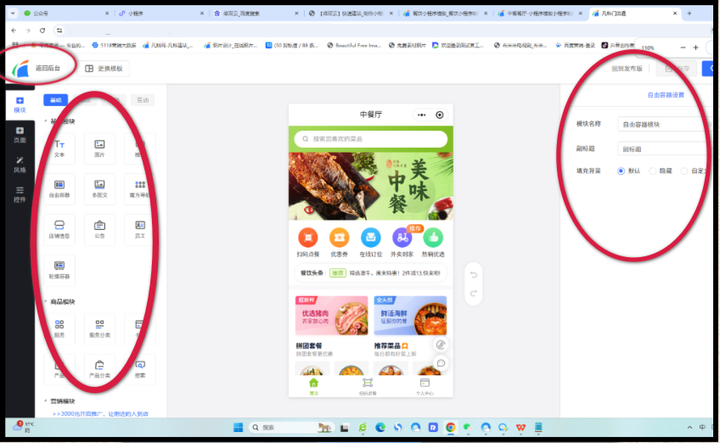
Task: Click the 自由容器设置 link
Action: (x=665, y=95)
